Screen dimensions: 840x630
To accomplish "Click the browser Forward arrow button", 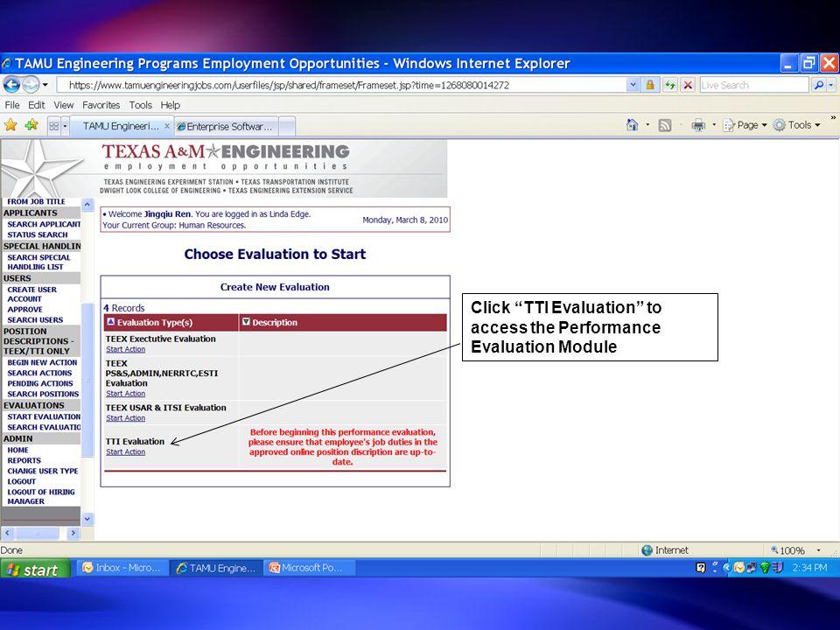I will [x=31, y=85].
